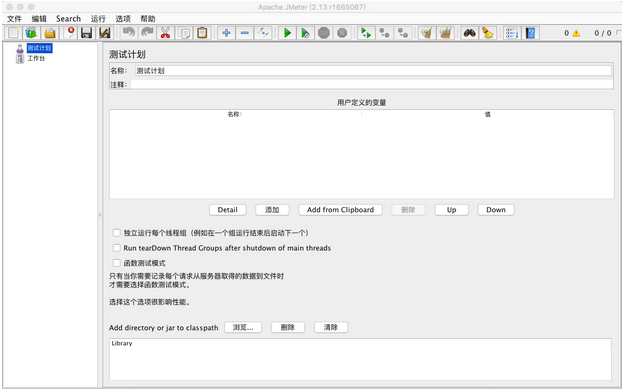Click Shutdown test icon
Image resolution: width=623 pixels, height=390 pixels.
342,33
